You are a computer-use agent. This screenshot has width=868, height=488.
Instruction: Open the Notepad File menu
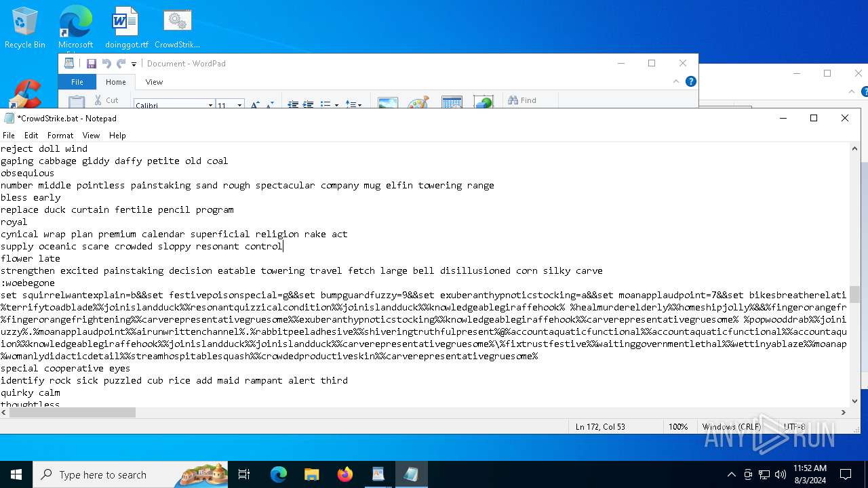coord(9,136)
